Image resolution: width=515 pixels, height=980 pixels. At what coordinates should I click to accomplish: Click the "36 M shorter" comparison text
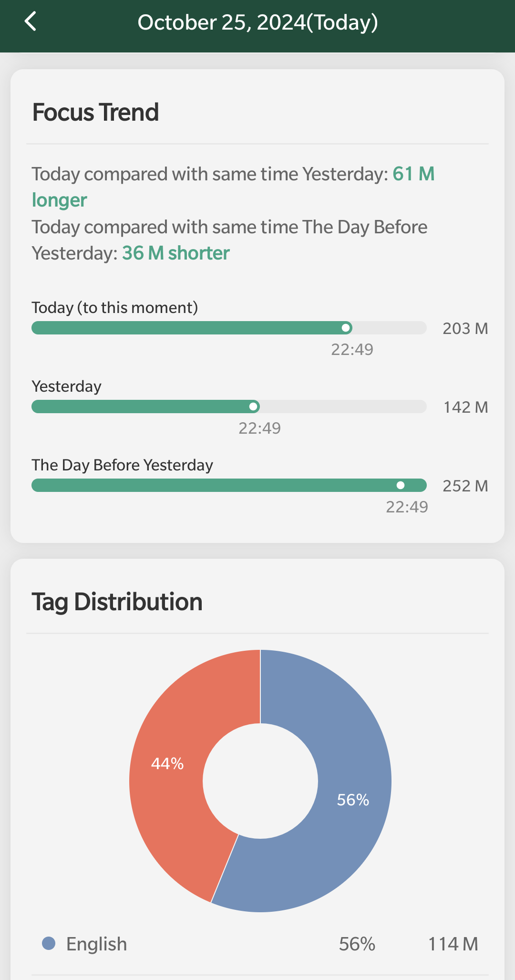tap(175, 253)
